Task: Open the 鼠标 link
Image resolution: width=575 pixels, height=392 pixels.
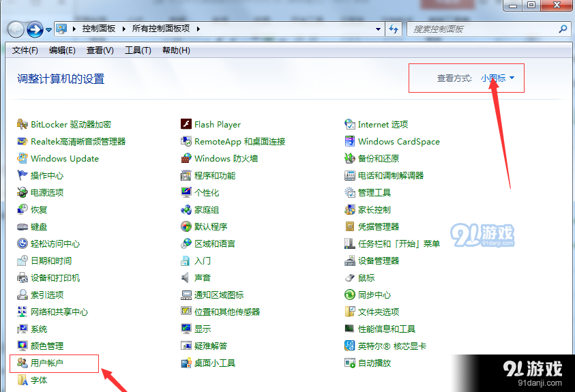Action: (x=366, y=277)
